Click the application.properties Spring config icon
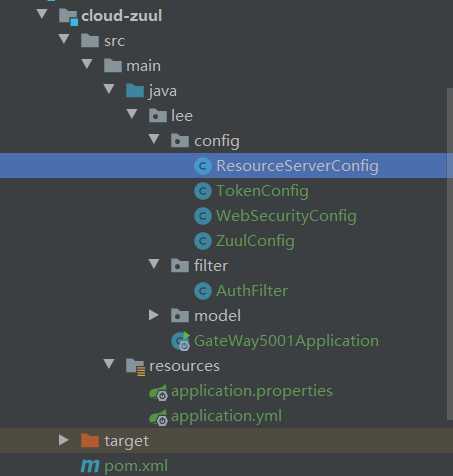 point(158,392)
